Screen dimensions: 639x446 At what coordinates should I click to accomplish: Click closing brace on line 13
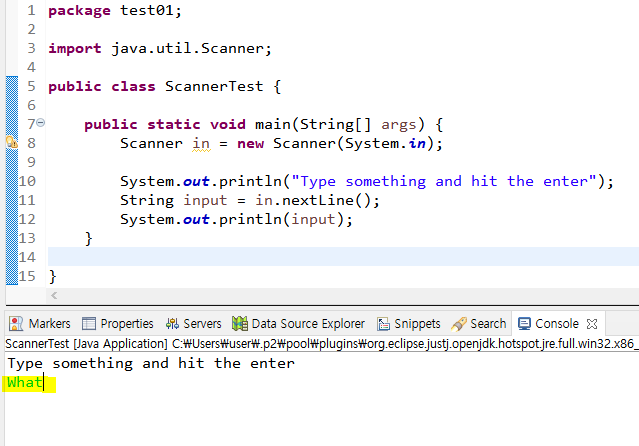[88, 238]
